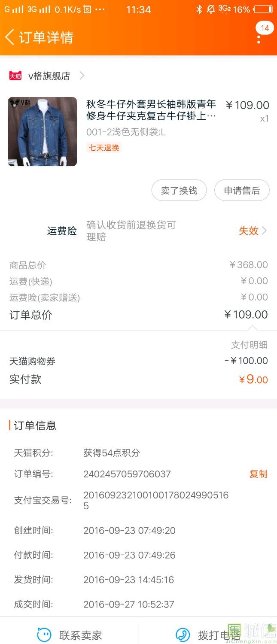Tap the phone call icon
Screen dimensions: 277x644
[183, 635]
